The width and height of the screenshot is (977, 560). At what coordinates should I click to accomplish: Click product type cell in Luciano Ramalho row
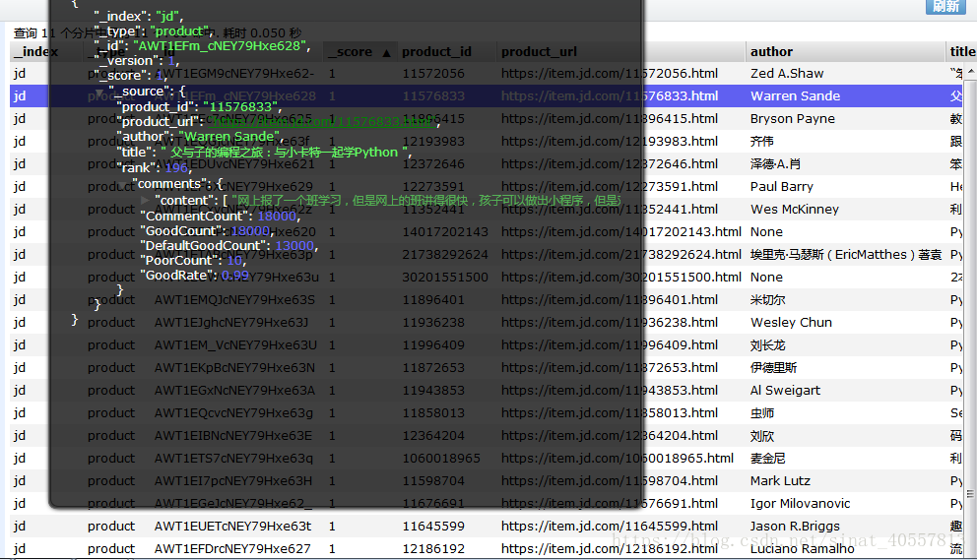[x=111, y=549]
